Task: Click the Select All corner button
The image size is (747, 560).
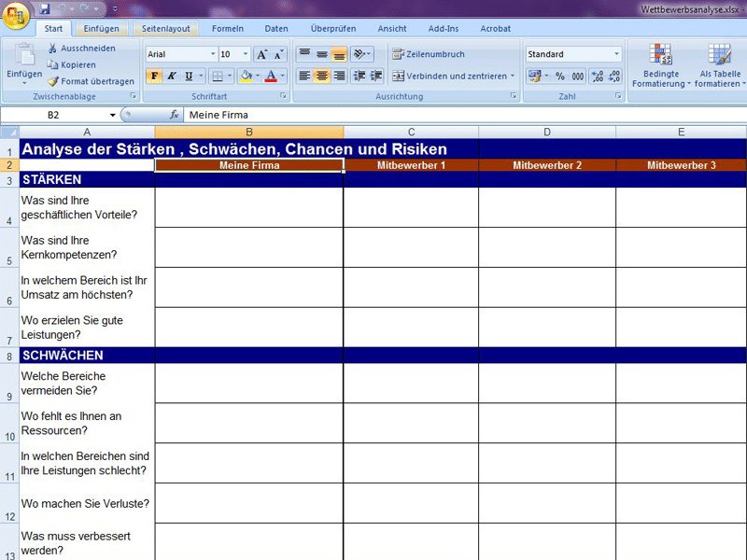Action: coord(9,132)
